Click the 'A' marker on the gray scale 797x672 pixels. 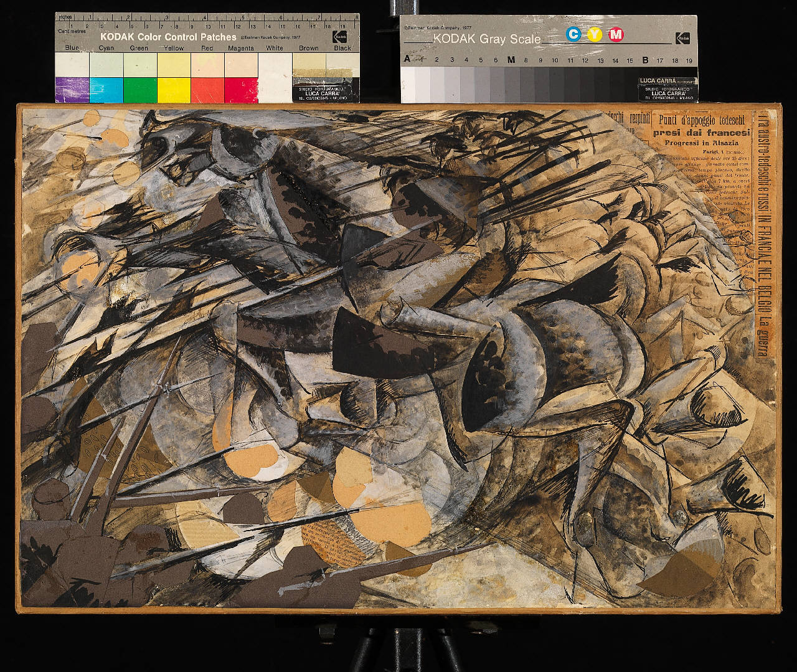coord(407,59)
